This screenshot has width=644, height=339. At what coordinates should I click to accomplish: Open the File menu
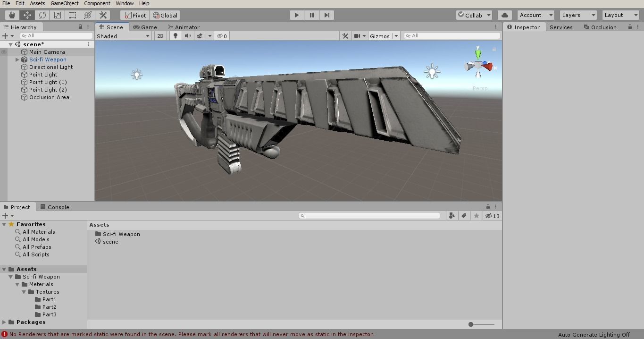click(x=6, y=3)
